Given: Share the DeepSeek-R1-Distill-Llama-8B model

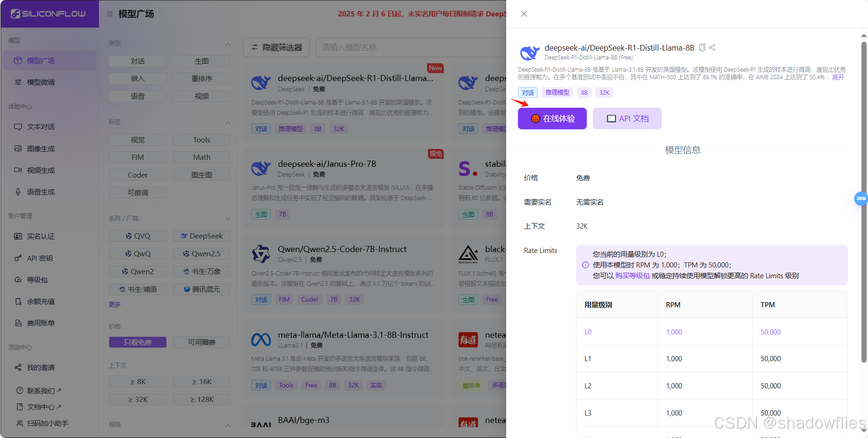Looking at the screenshot, I should (x=712, y=47).
